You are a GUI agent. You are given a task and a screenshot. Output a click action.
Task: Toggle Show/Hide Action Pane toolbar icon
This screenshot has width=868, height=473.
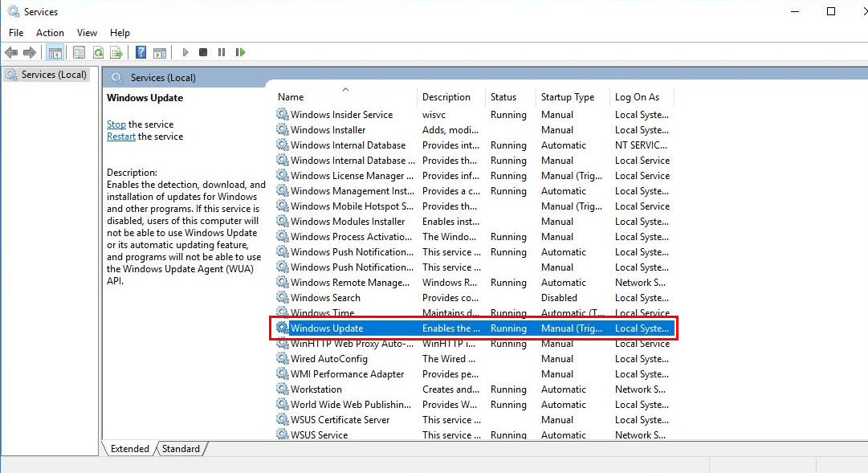(160, 53)
